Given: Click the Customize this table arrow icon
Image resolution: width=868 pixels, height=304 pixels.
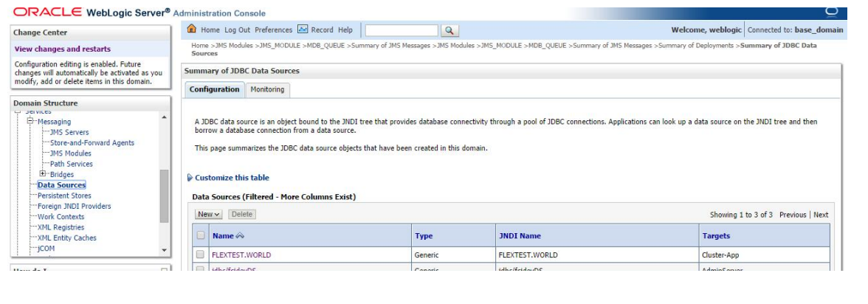Looking at the screenshot, I should pyautogui.click(x=190, y=178).
